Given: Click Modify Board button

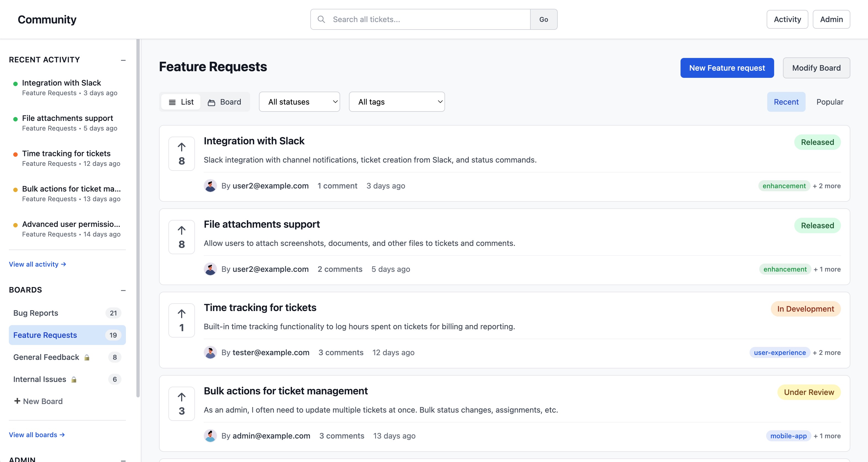Looking at the screenshot, I should (x=816, y=68).
